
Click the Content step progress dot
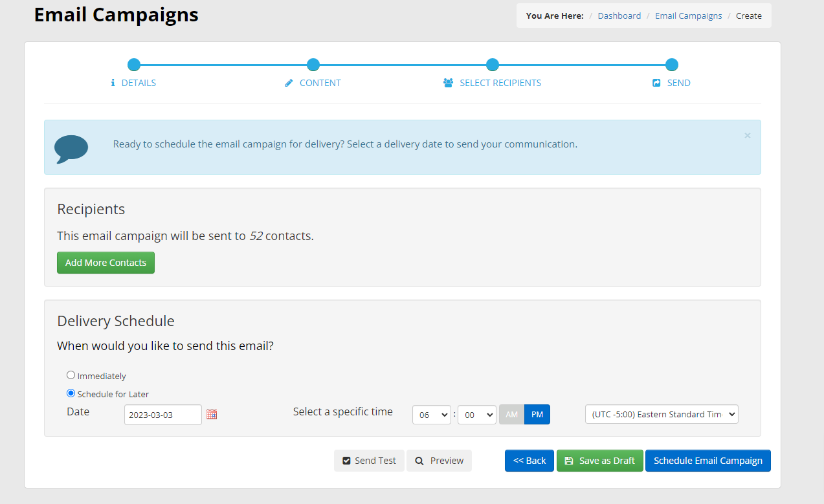313,65
